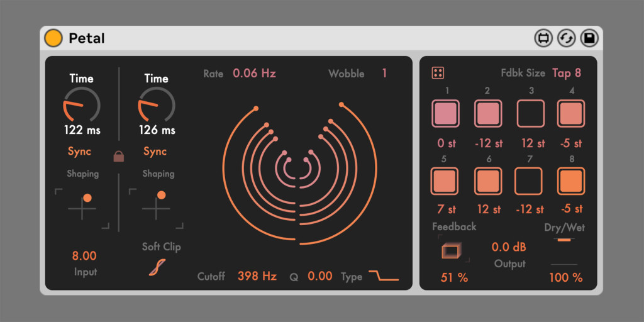Click the save preset disk icon
644x322 pixels.
[589, 38]
